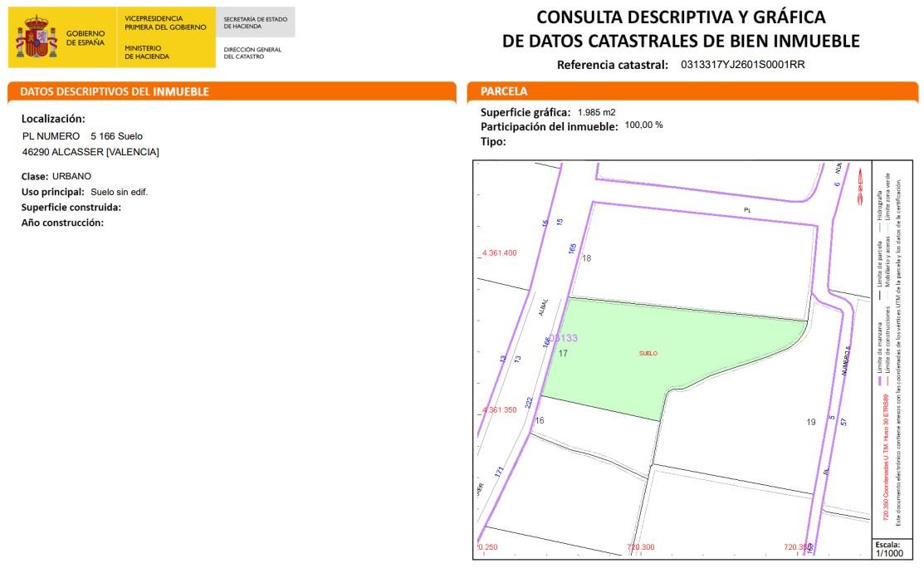The height and width of the screenshot is (578, 924).
Task: Click the 'MINISTERIO DE HACIENDA' text
Action: [147, 51]
